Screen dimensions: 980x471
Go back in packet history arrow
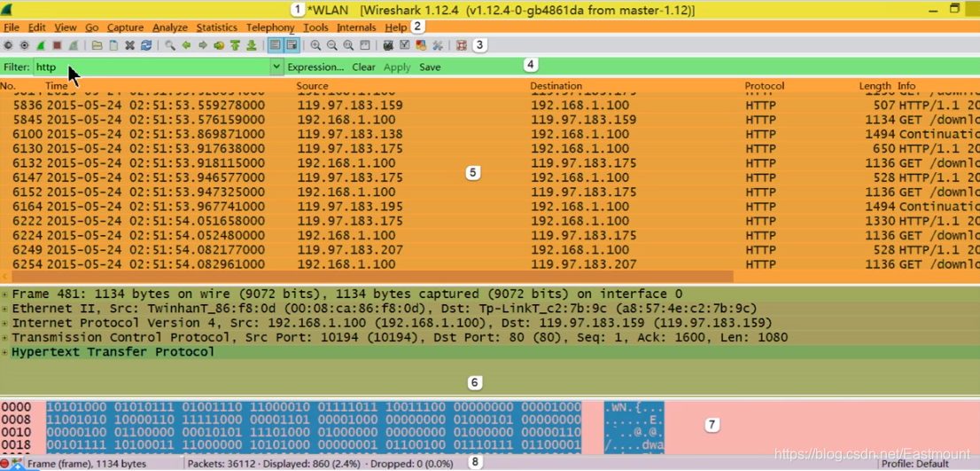pyautogui.click(x=186, y=45)
